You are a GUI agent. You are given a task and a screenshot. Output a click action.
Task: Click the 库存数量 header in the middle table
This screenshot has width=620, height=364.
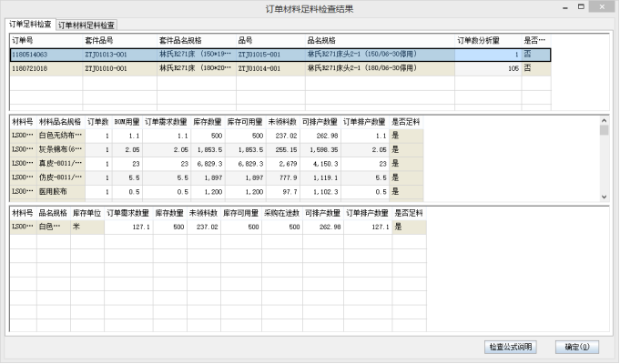[x=208, y=122]
